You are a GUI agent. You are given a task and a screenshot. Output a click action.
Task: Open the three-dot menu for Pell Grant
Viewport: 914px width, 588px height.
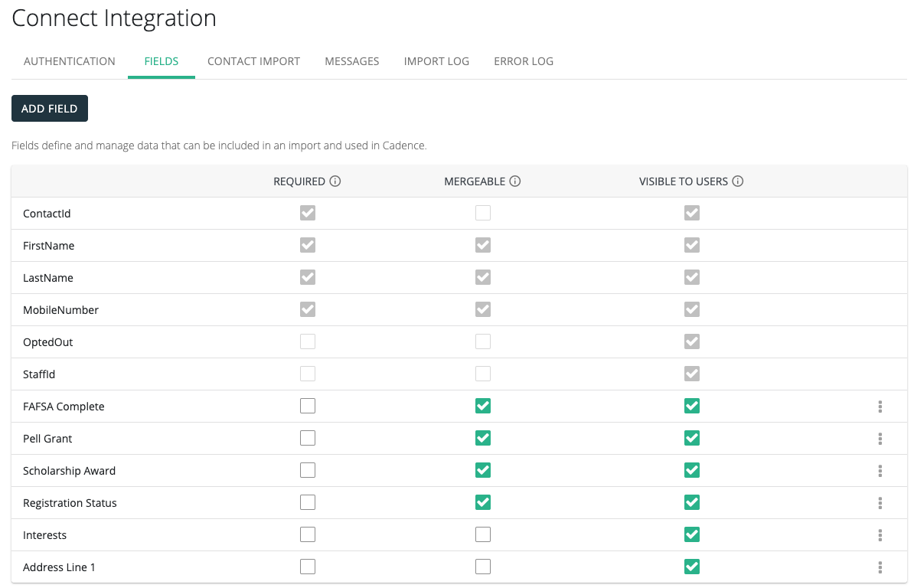880,439
